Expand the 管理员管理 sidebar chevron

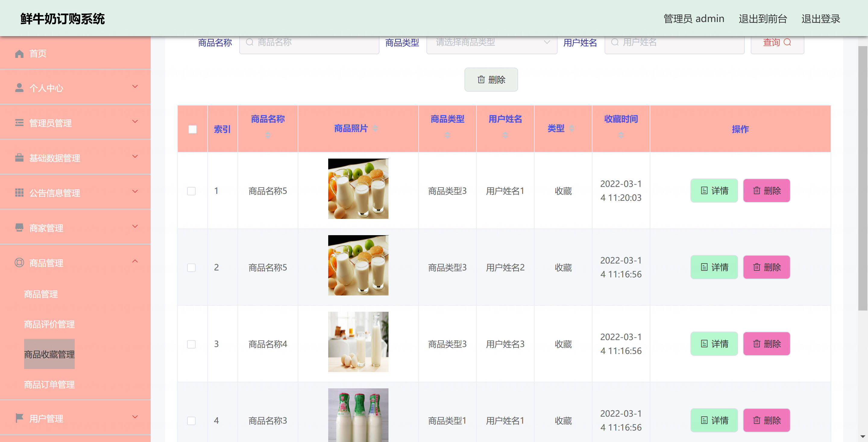[x=135, y=122]
